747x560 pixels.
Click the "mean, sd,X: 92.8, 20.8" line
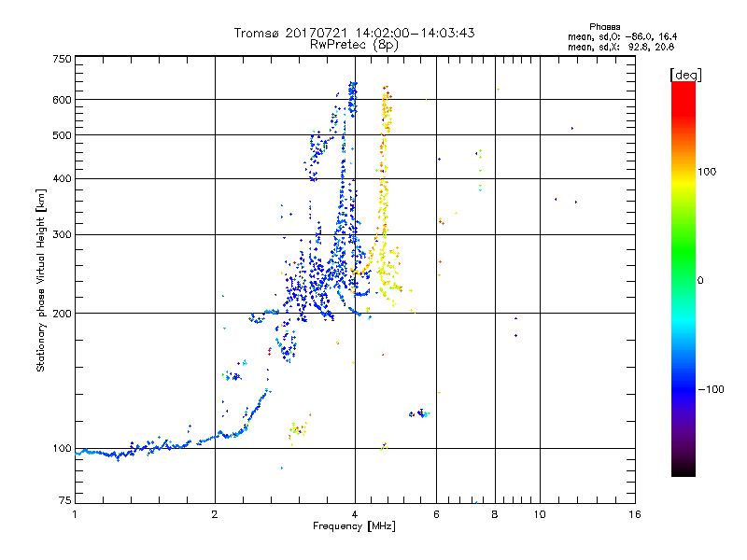coord(621,47)
